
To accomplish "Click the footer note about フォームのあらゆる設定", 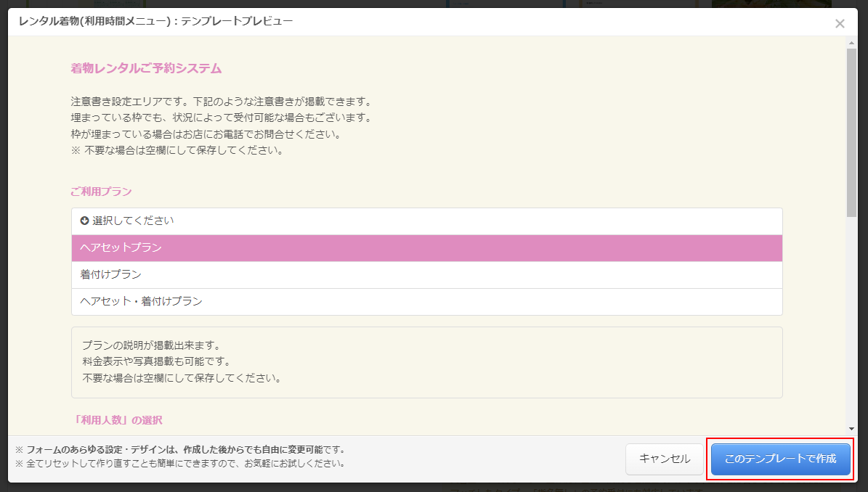I will (x=180, y=450).
